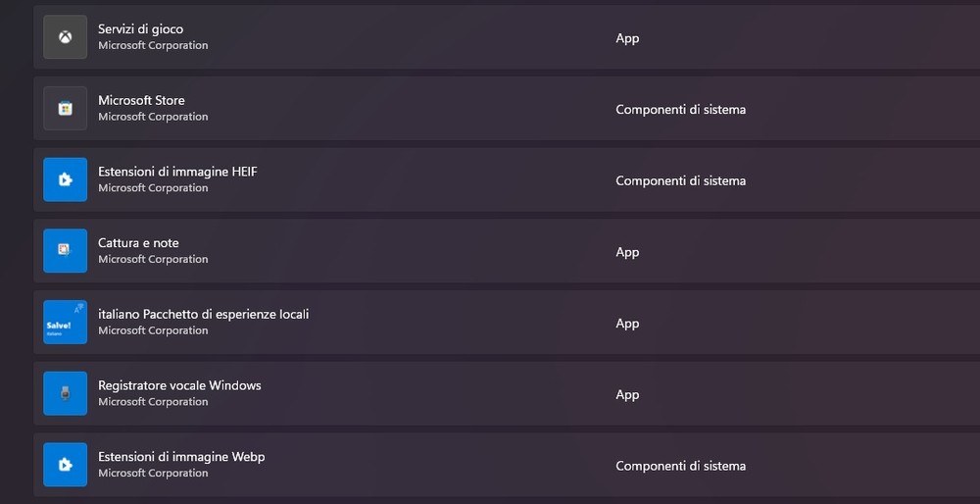Select italiano Pacchetto di esperienze locali
Image resolution: width=980 pixels, height=504 pixels.
point(203,314)
